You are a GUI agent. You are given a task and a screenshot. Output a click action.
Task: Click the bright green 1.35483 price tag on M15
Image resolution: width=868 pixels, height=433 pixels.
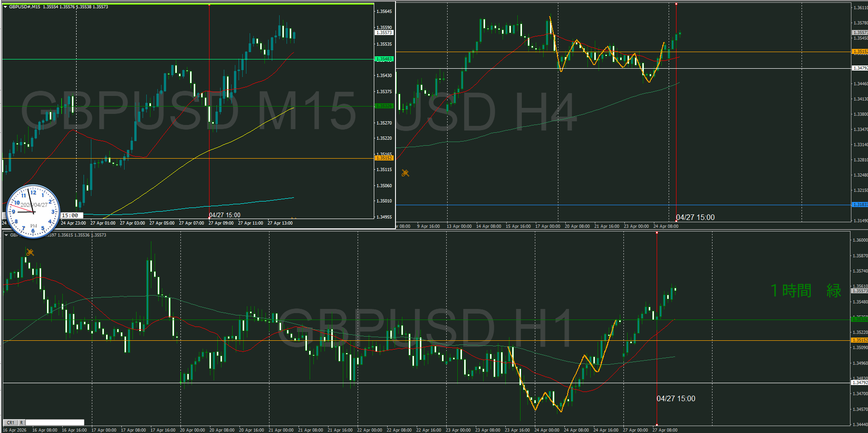point(384,59)
